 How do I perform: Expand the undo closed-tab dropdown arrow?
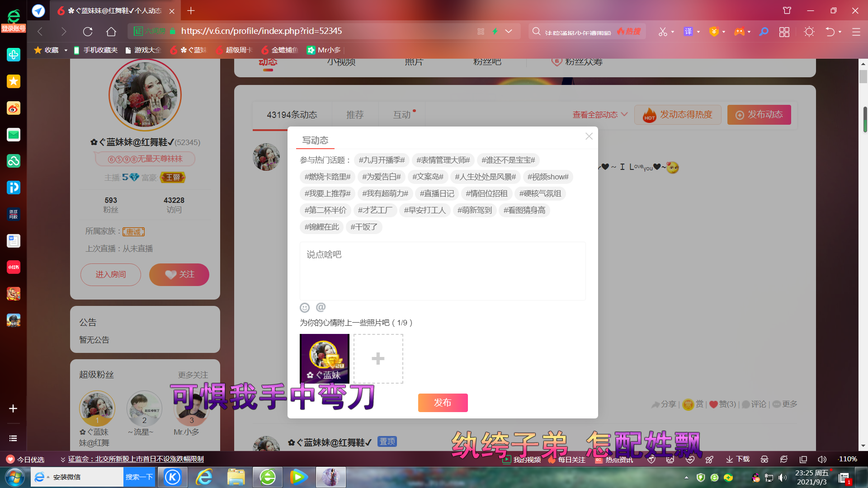(x=840, y=32)
